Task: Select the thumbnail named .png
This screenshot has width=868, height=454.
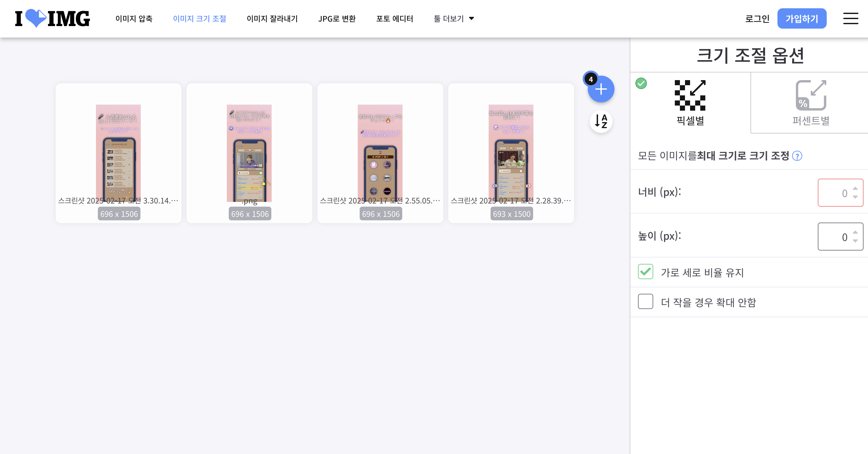Action: [249, 153]
